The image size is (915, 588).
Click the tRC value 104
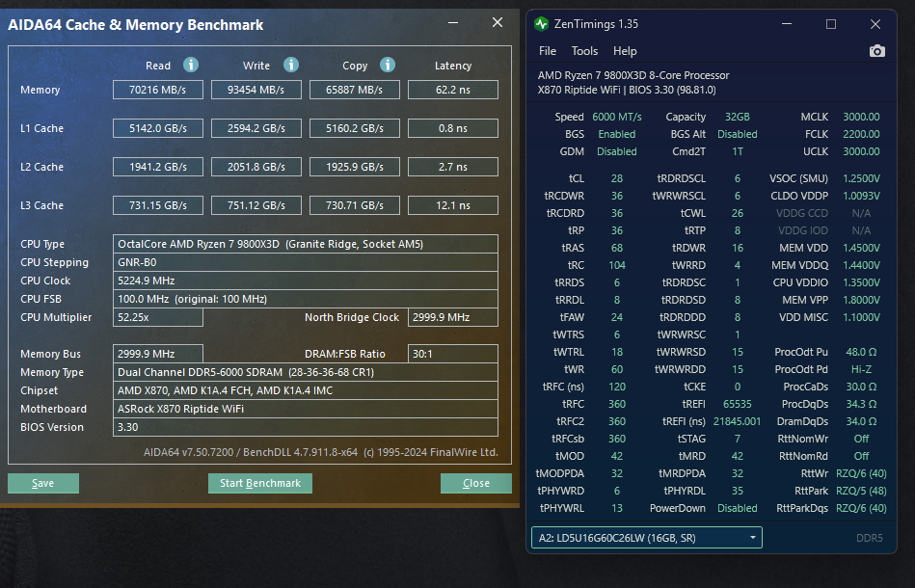point(617,265)
